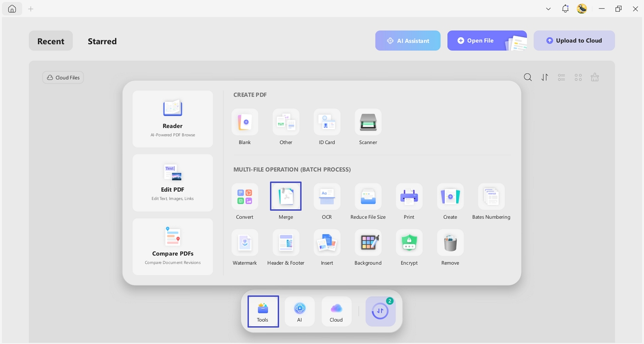The image size is (644, 344).
Task: Click the clear recent list icon
Action: point(595,77)
